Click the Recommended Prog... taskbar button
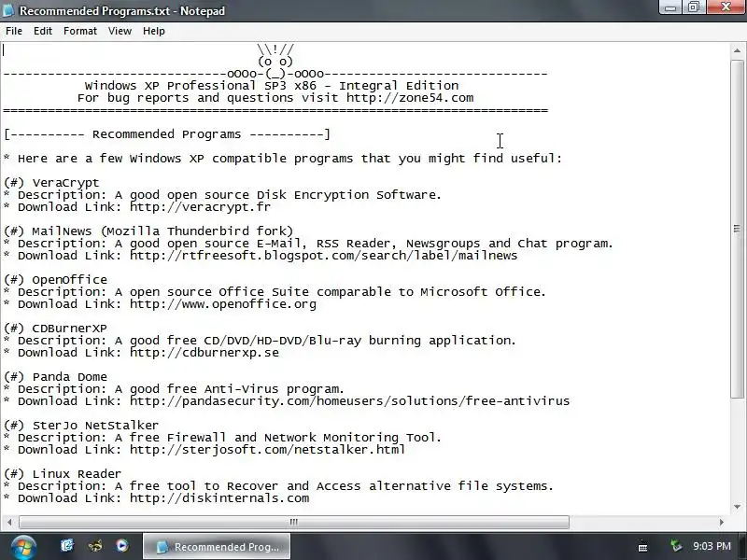Image resolution: width=747 pixels, height=560 pixels. (217, 547)
